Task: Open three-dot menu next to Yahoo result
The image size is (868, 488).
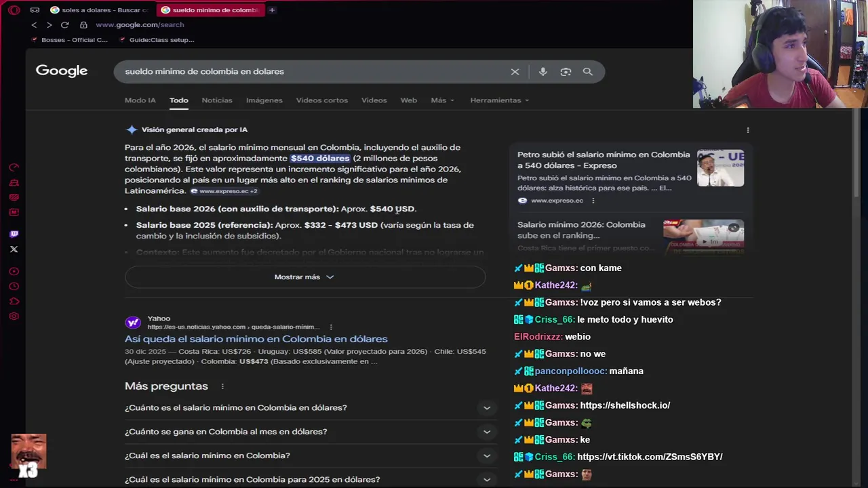Action: [x=331, y=327]
